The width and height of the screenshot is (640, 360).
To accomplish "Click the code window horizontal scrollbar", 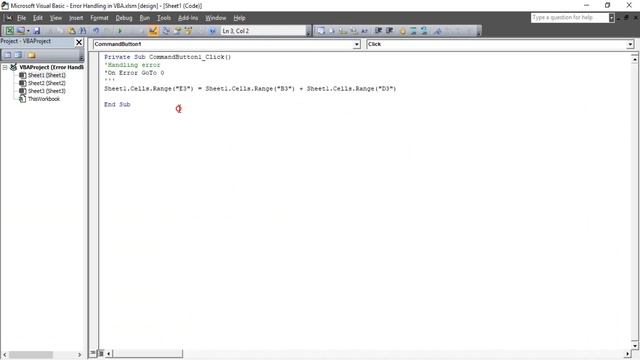I will 368,353.
